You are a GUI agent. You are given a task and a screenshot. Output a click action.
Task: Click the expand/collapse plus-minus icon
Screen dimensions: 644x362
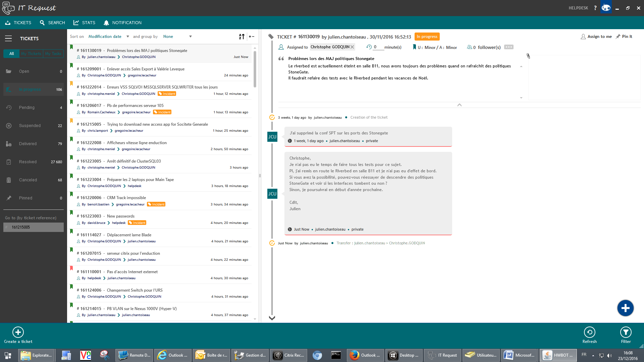[x=252, y=37]
